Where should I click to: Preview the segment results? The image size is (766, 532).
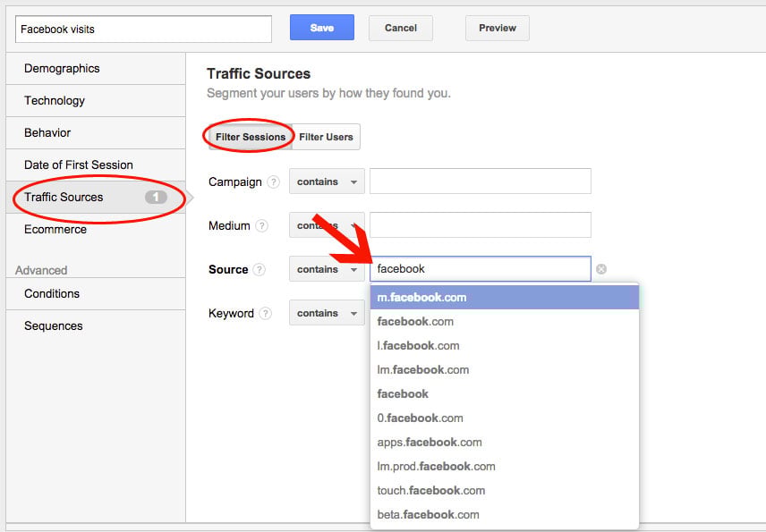(x=497, y=27)
